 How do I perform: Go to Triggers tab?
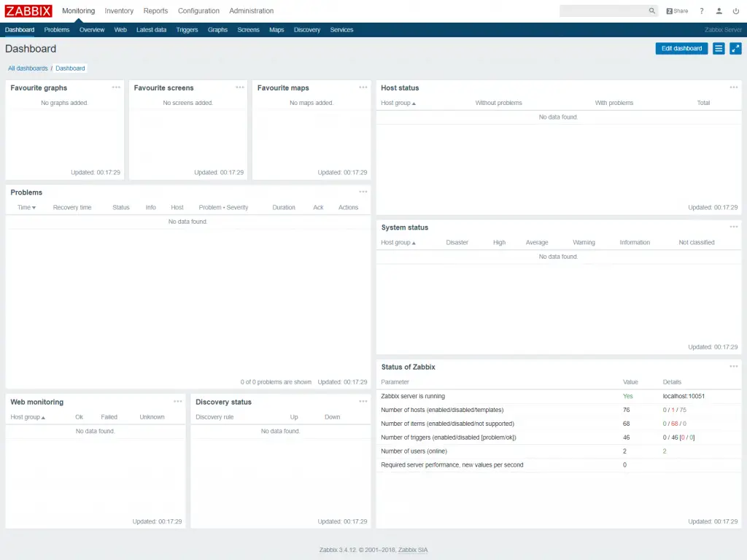[x=187, y=29]
